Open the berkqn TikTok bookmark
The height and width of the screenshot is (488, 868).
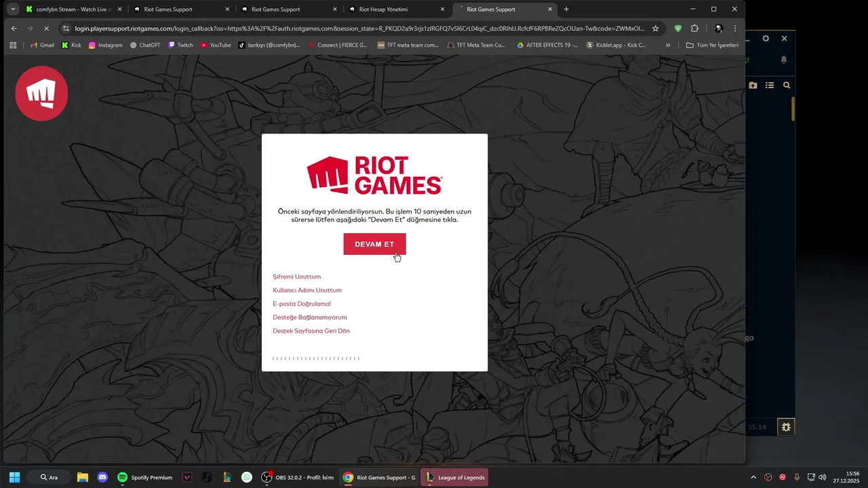click(x=269, y=45)
